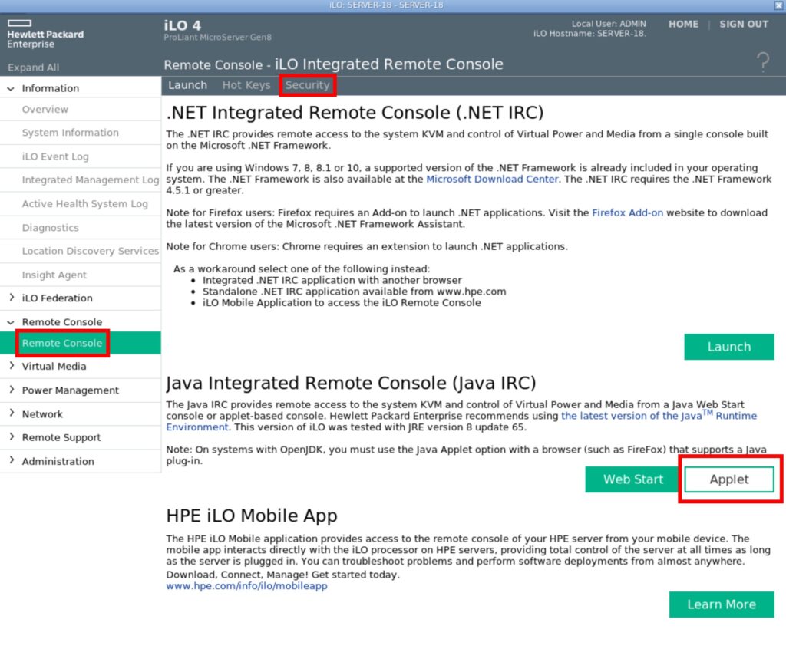The height and width of the screenshot is (672, 786).
Task: Start Java IRC via Applet button
Action: pyautogui.click(x=729, y=479)
